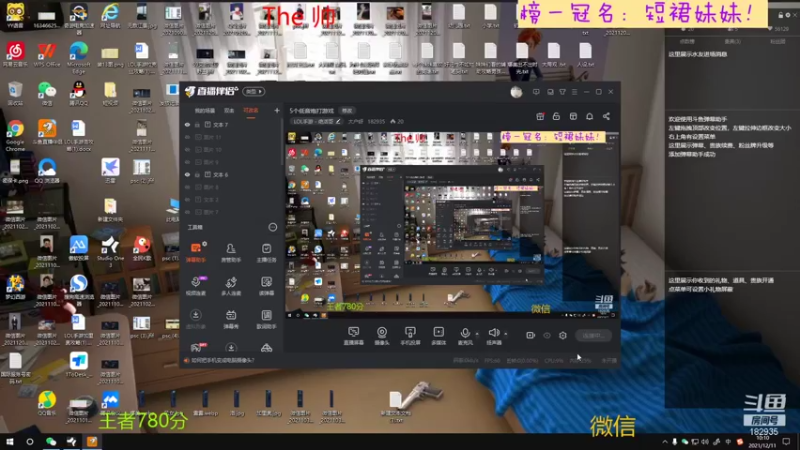Launch the 视频连麦 tool
The width and height of the screenshot is (800, 450).
(x=196, y=286)
